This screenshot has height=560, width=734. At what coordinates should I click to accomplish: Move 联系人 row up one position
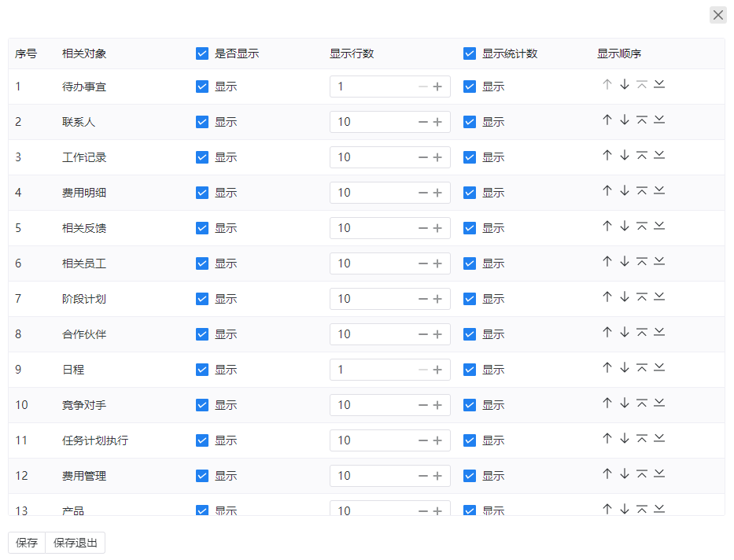click(607, 120)
